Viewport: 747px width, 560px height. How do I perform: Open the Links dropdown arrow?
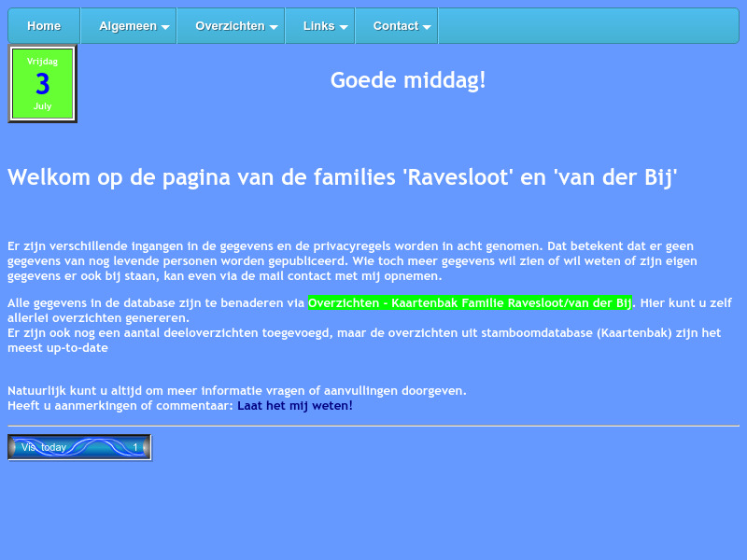343,26
